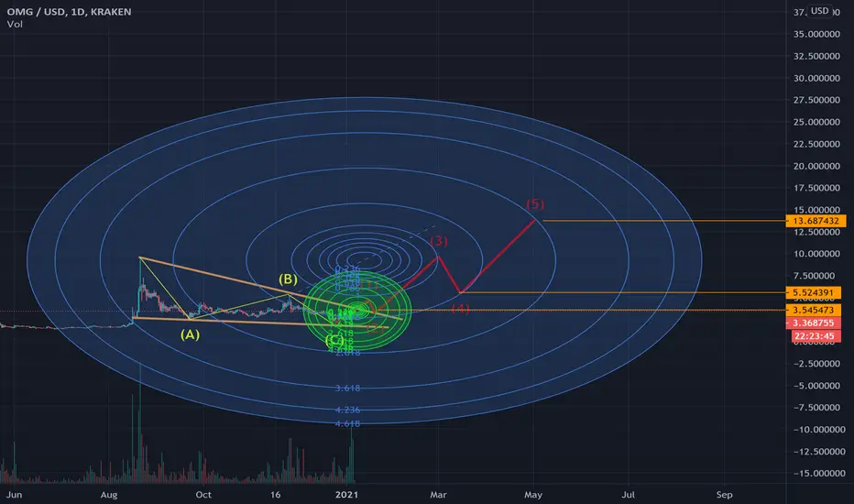Click the 25.000000 price axis label

point(816,122)
